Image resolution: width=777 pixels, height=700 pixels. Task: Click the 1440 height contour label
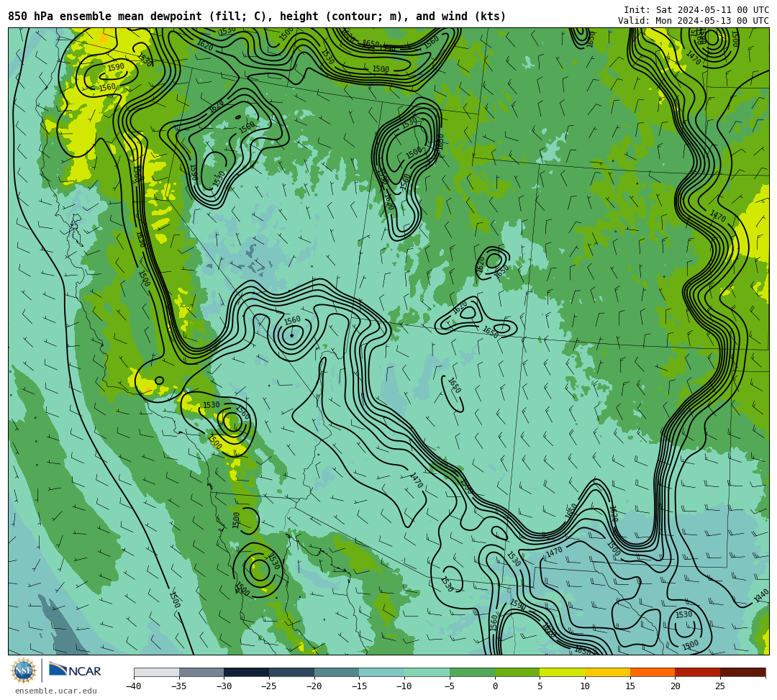(x=761, y=596)
